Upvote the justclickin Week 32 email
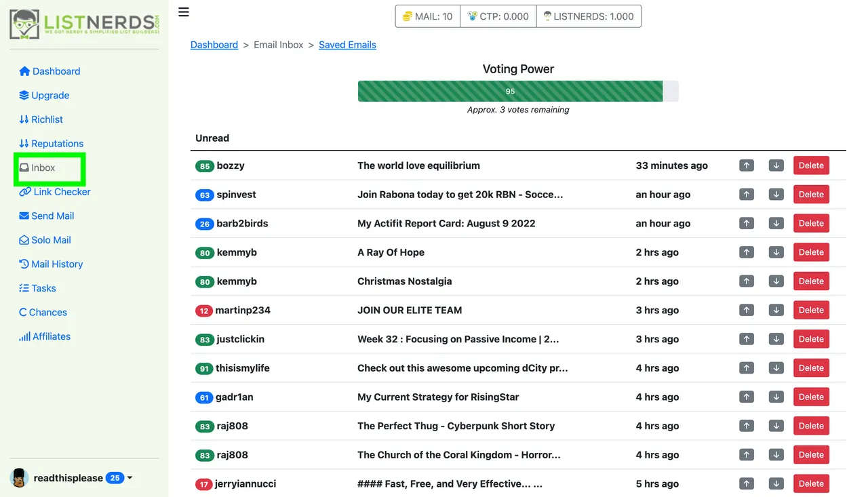The width and height of the screenshot is (868, 497). (x=747, y=339)
